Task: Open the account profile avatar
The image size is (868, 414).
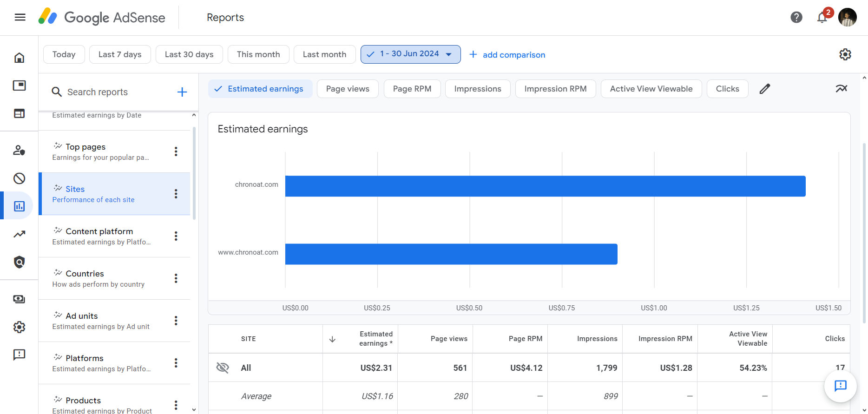Action: [848, 17]
